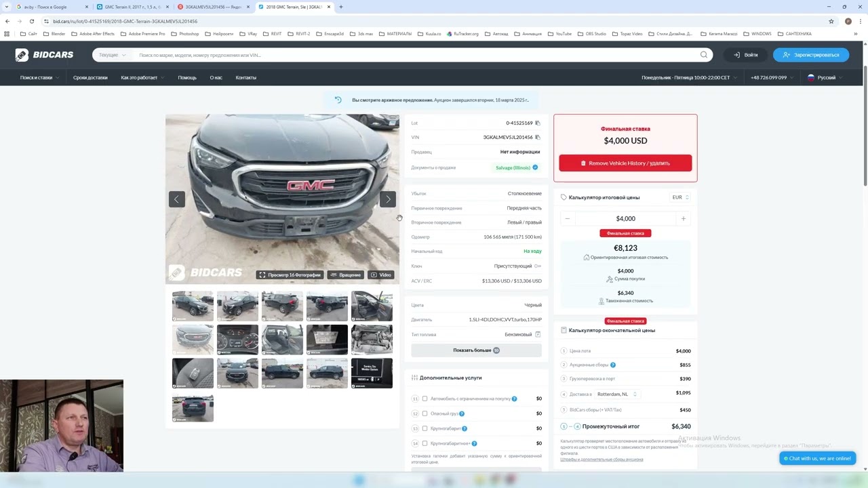
Task: Open the Контакты menu item
Action: click(x=246, y=78)
